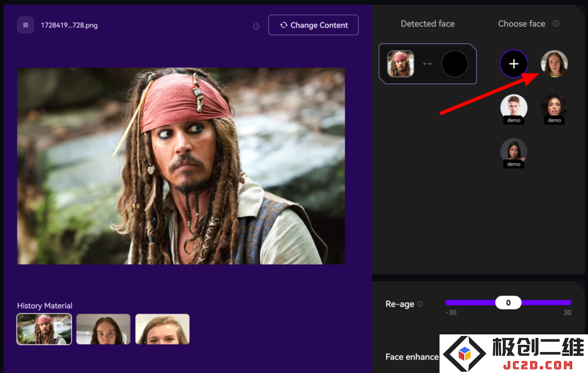This screenshot has height=373, width=588.
Task: Click the History Material label
Action: click(x=45, y=305)
